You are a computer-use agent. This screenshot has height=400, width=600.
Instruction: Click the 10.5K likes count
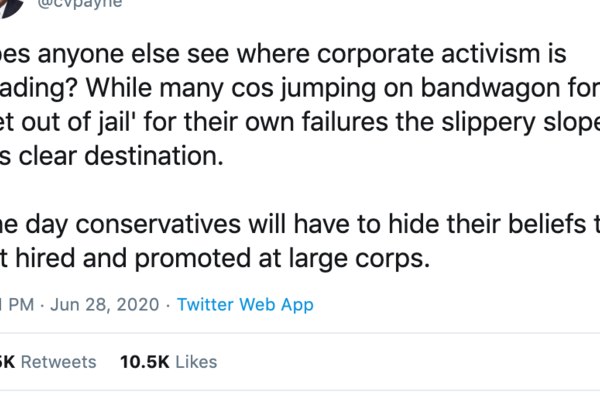tap(143, 362)
